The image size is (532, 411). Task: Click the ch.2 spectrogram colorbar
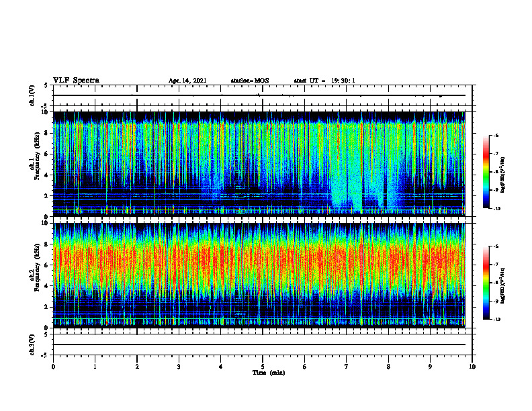click(486, 283)
